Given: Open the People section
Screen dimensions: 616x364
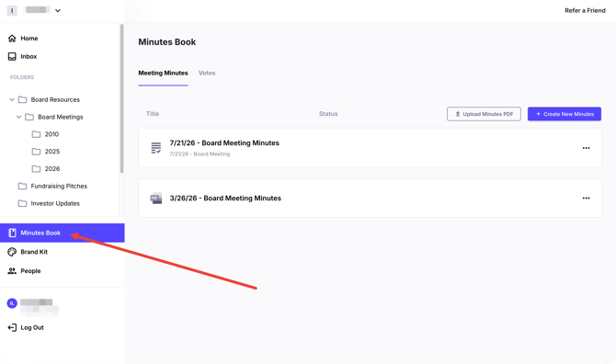Looking at the screenshot, I should point(30,271).
